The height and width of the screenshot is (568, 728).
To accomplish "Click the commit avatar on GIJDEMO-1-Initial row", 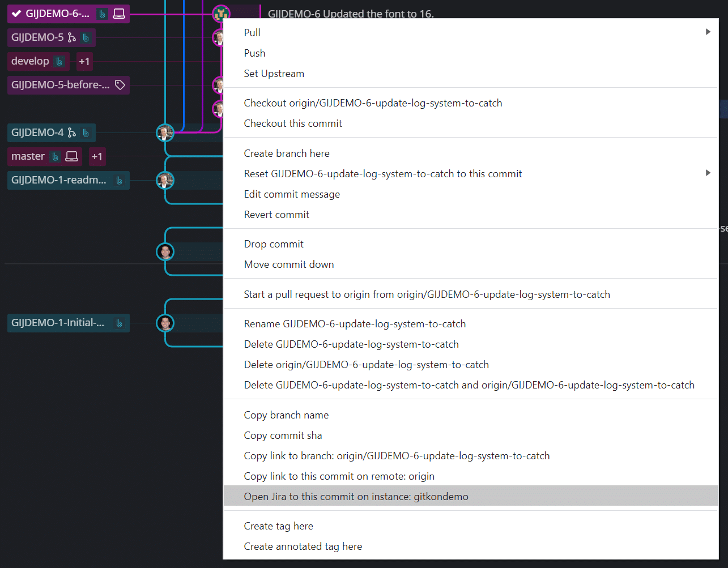I will pyautogui.click(x=164, y=323).
